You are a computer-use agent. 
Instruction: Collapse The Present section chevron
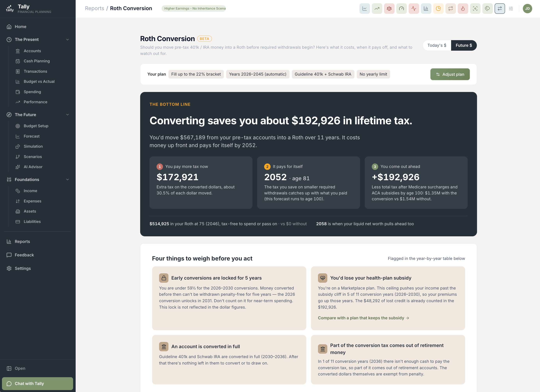(x=67, y=40)
